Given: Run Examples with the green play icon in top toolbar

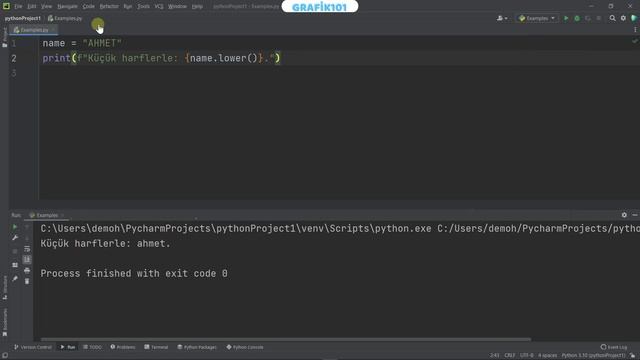Looking at the screenshot, I should (566, 18).
